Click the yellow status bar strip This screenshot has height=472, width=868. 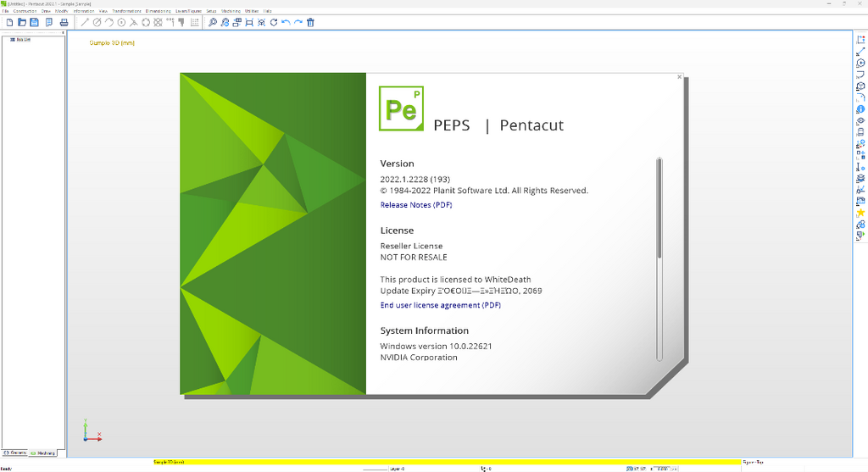click(x=447, y=462)
